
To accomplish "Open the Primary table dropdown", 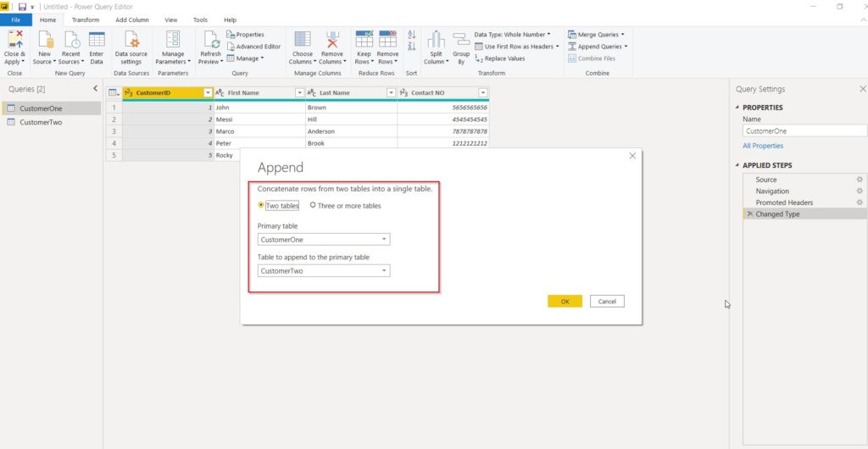I will pos(324,240).
